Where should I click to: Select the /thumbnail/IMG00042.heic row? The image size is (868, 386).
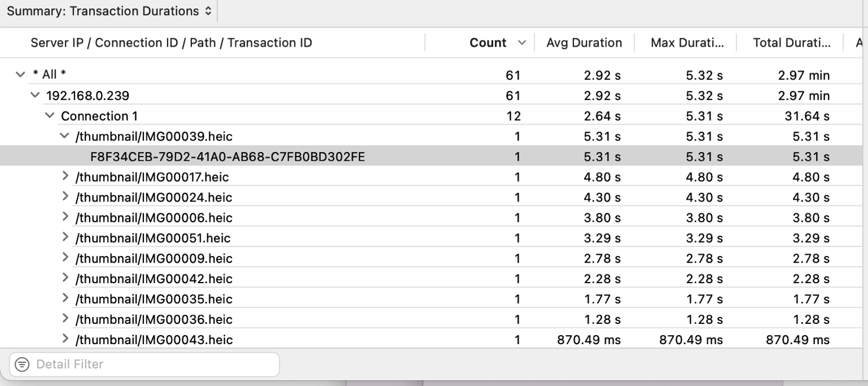pyautogui.click(x=154, y=278)
